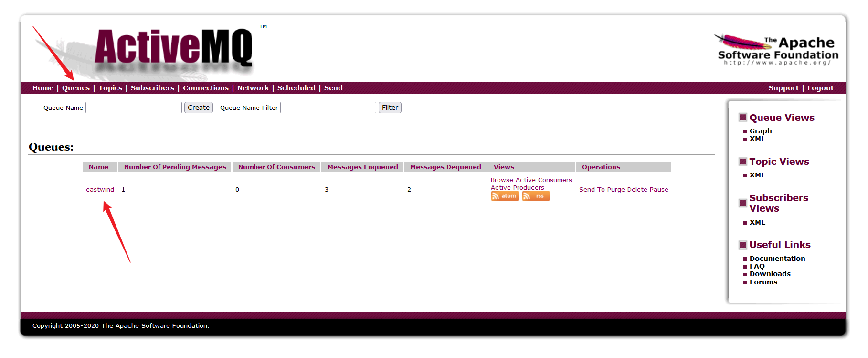Image resolution: width=868 pixels, height=358 pixels.
Task: Click the Filter button
Action: (390, 108)
